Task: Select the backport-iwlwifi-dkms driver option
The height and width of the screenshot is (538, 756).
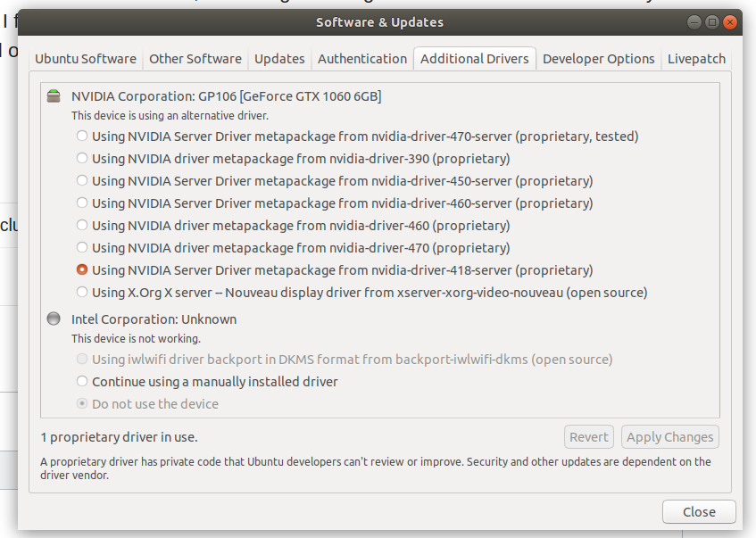Action: pyautogui.click(x=82, y=360)
